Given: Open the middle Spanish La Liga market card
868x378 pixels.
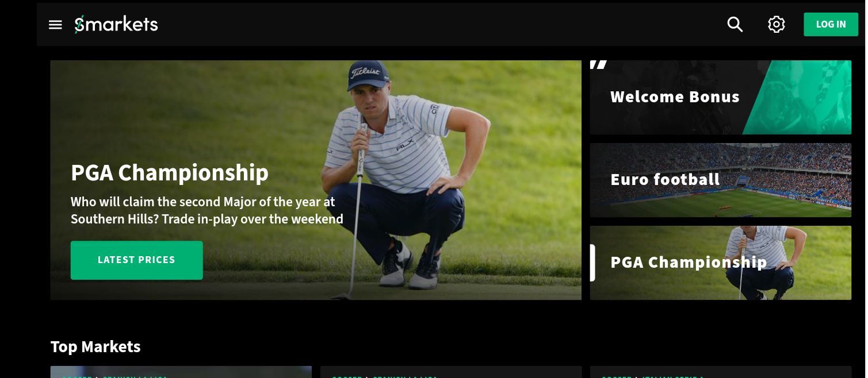Looking at the screenshot, I should point(451,372).
